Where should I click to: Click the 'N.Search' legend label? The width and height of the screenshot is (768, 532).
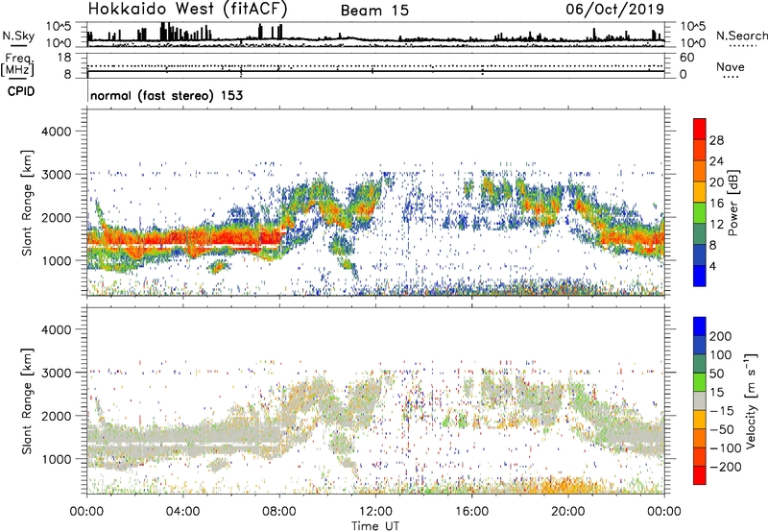(x=741, y=36)
